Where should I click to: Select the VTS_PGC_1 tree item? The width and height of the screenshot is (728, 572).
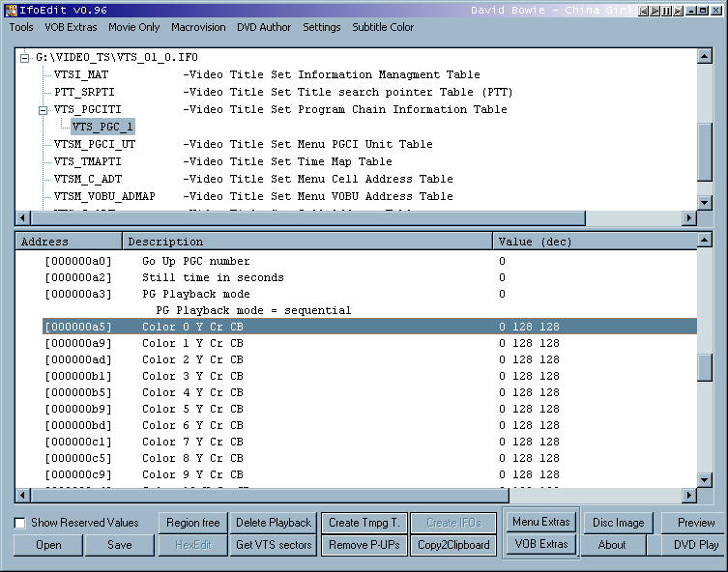pyautogui.click(x=102, y=127)
